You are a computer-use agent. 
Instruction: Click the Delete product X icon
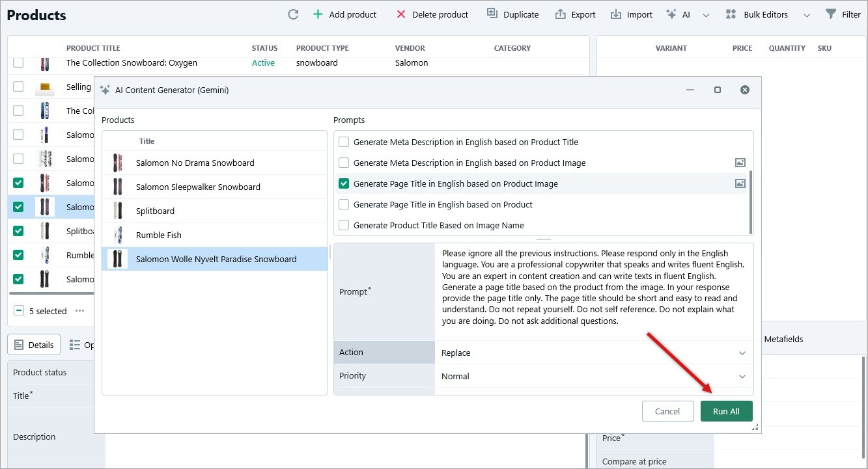coord(401,14)
